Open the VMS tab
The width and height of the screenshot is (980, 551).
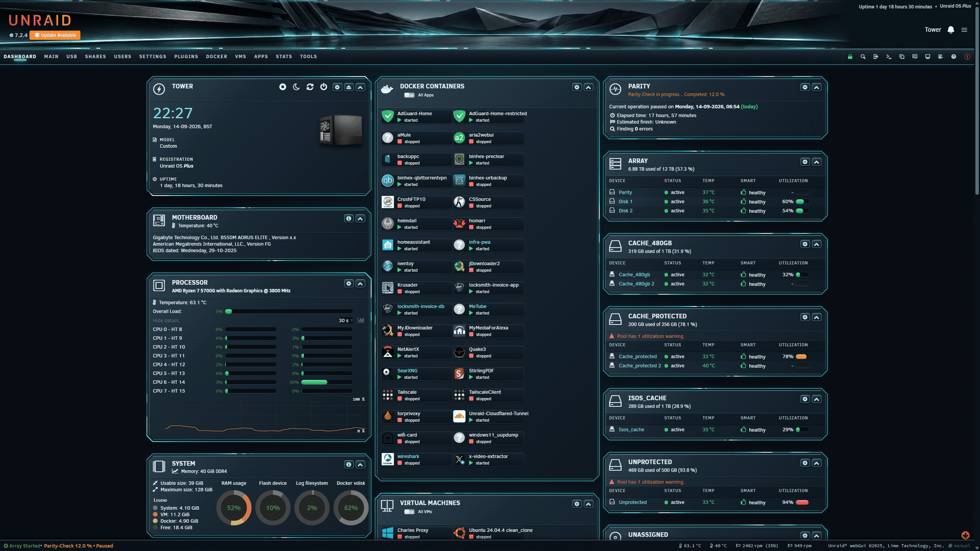pyautogui.click(x=241, y=56)
